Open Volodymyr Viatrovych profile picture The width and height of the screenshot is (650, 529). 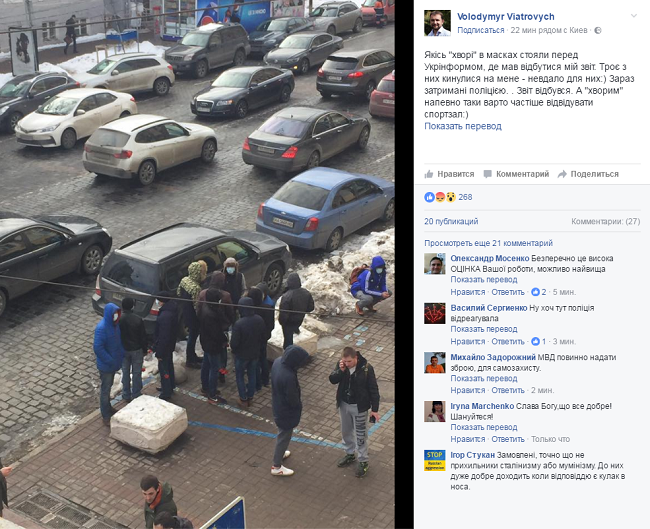(x=437, y=23)
